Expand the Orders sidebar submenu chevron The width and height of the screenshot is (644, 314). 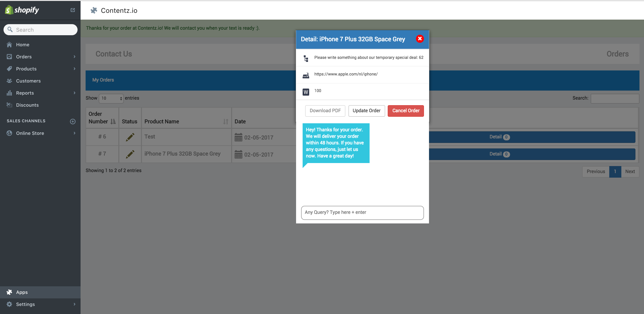click(x=75, y=57)
